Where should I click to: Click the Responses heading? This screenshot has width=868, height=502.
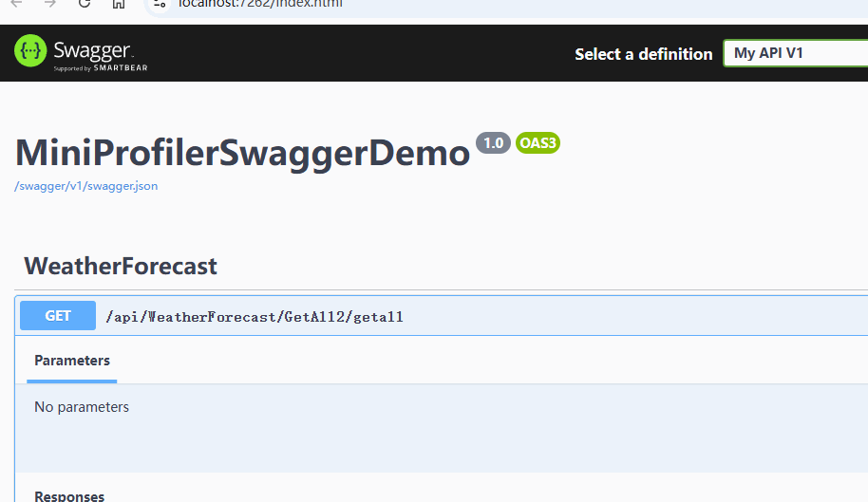tap(69, 496)
